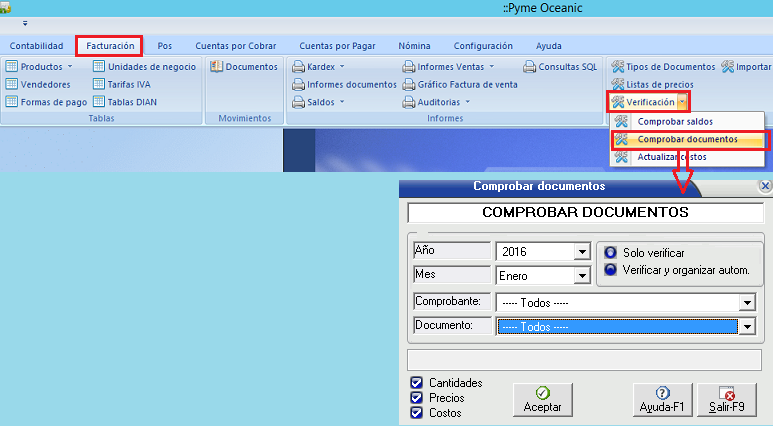Screen dimensions: 773x426
Task: Open the Unidades de negocio icon
Action: coord(99,67)
